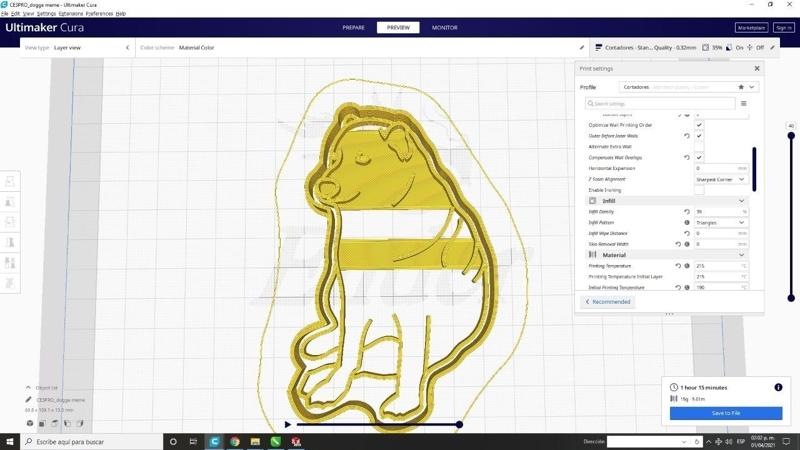800x450 pixels.
Task: Open the Settings menu
Action: 46,14
